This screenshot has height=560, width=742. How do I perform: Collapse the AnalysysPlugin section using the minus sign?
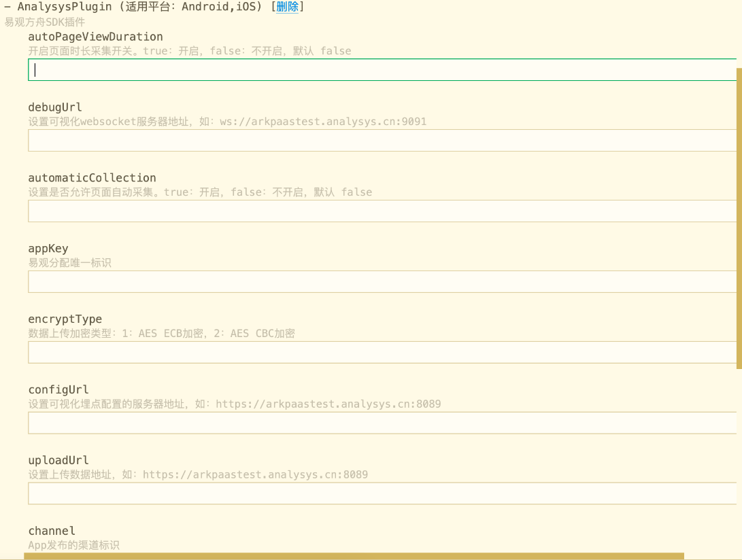point(7,7)
